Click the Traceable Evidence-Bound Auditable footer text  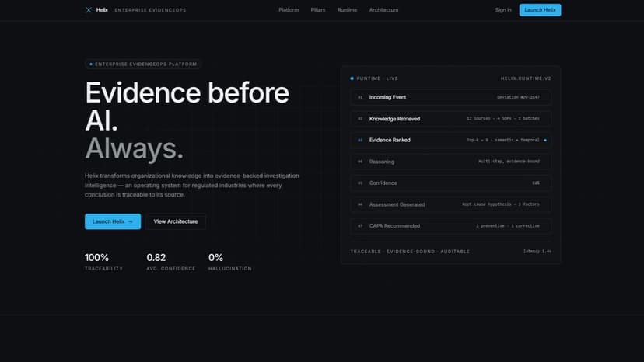coord(410,252)
